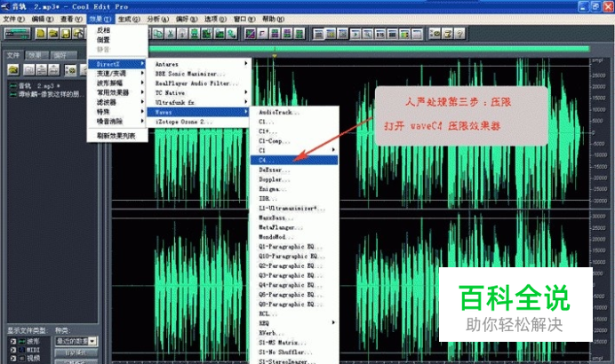Expand the TC Native plugin submenu
Viewport: 615px width, 364px height.
pyautogui.click(x=198, y=92)
